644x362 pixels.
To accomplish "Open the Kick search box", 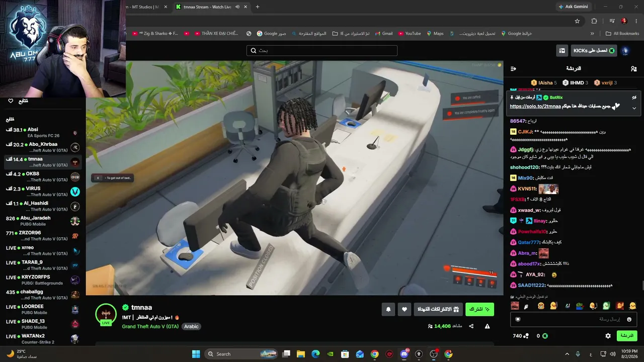I will click(x=322, y=51).
